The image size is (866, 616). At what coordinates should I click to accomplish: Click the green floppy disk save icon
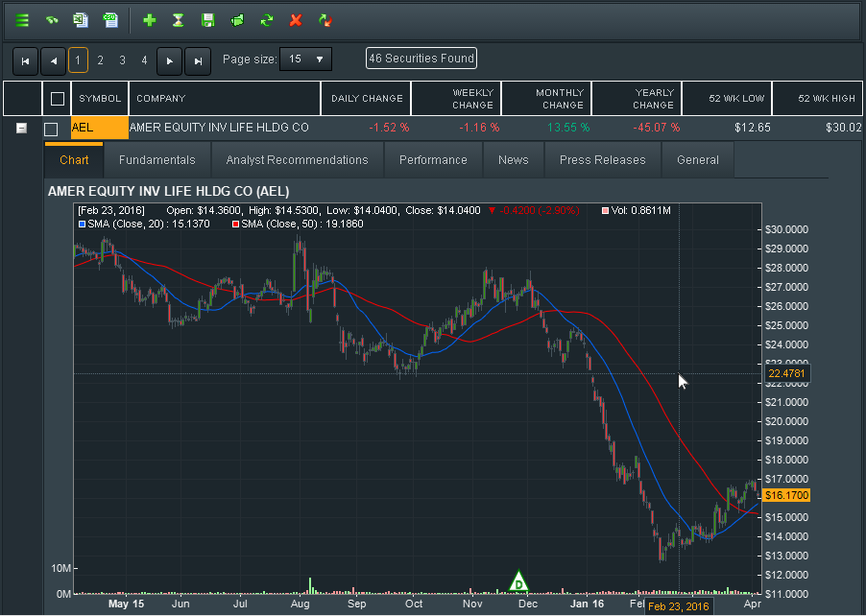[207, 19]
